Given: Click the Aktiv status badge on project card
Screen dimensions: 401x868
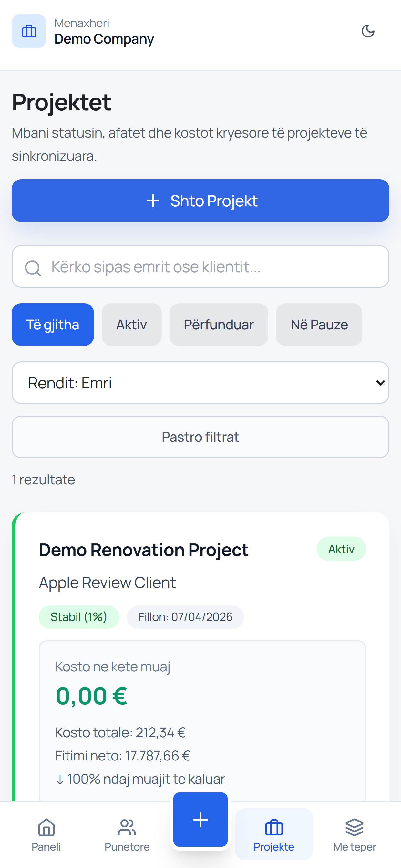Looking at the screenshot, I should (x=341, y=549).
